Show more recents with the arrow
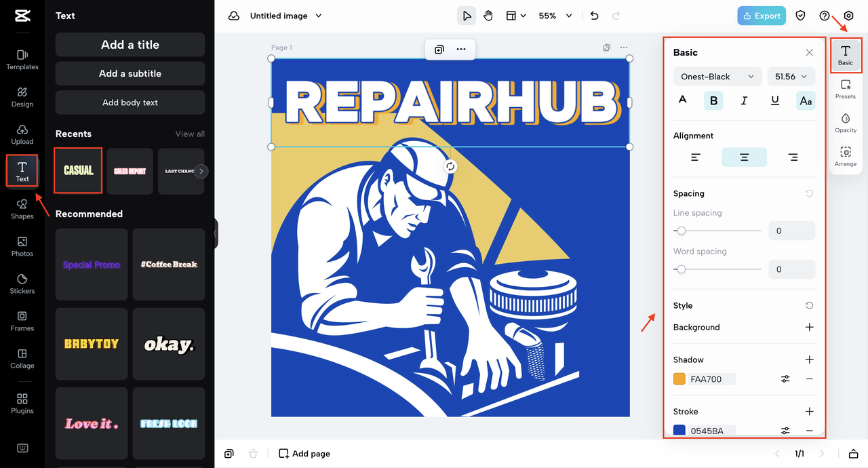Image resolution: width=868 pixels, height=468 pixels. point(201,171)
